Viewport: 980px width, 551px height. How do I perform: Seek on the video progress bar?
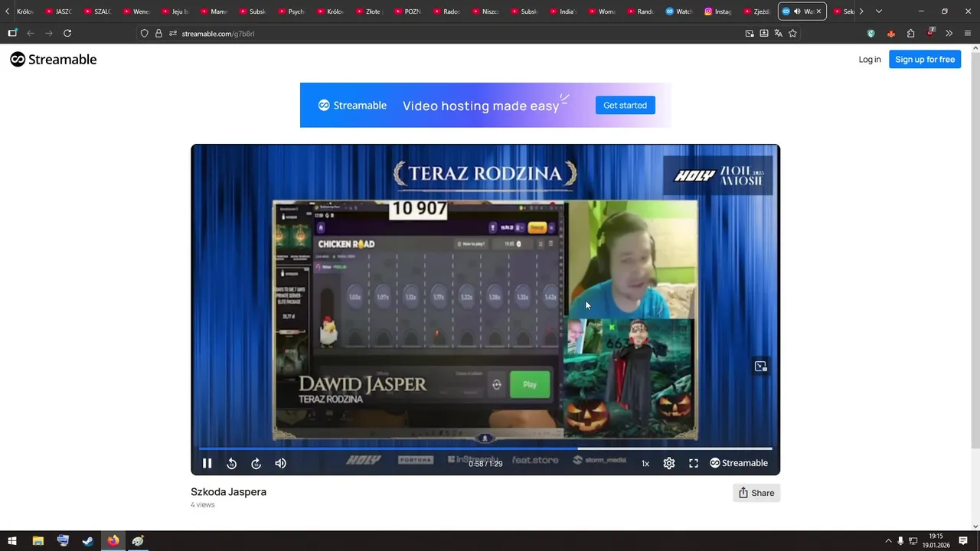[x=485, y=448]
